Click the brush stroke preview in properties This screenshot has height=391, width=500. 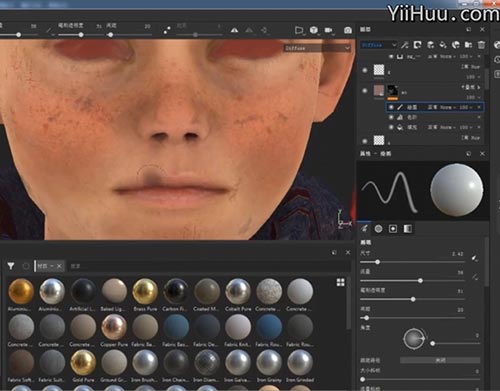390,191
